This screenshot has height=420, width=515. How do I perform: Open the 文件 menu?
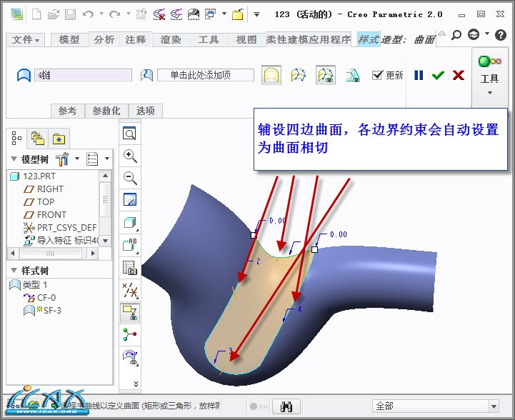point(26,40)
